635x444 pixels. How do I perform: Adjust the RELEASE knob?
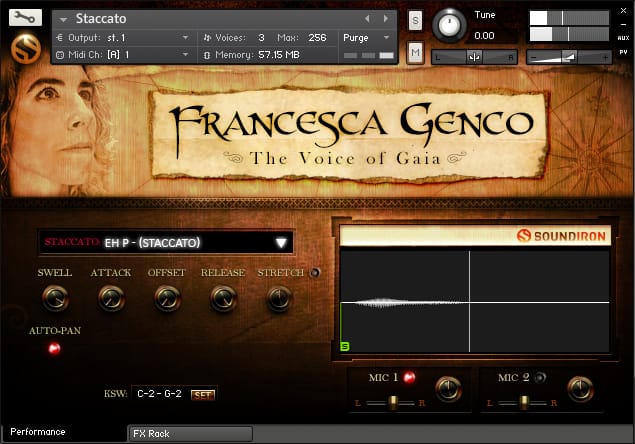tap(222, 297)
